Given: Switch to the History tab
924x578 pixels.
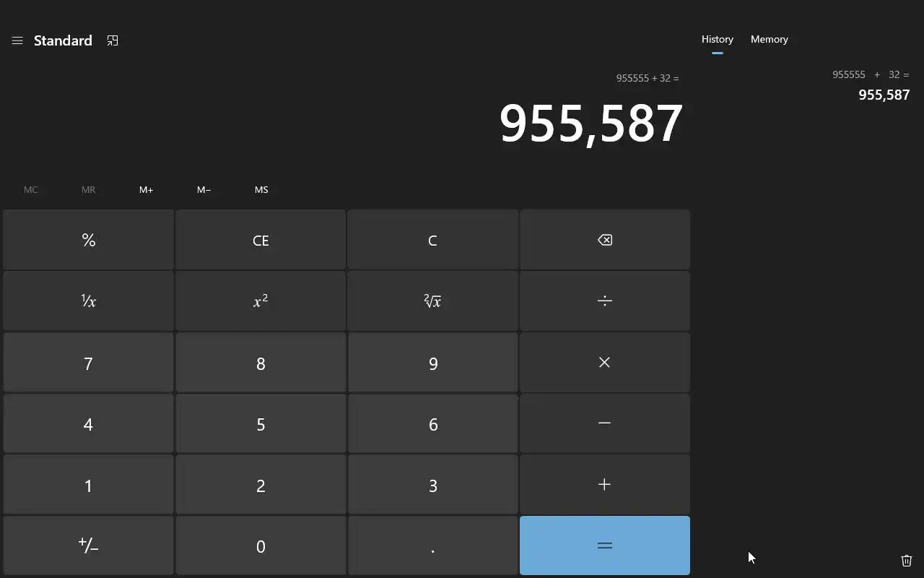Looking at the screenshot, I should [718, 39].
